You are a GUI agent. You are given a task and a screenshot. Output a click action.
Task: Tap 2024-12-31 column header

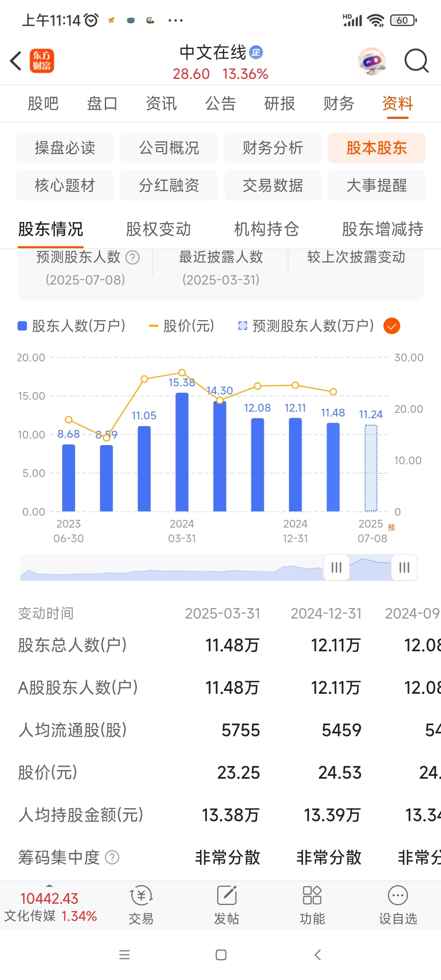(326, 613)
